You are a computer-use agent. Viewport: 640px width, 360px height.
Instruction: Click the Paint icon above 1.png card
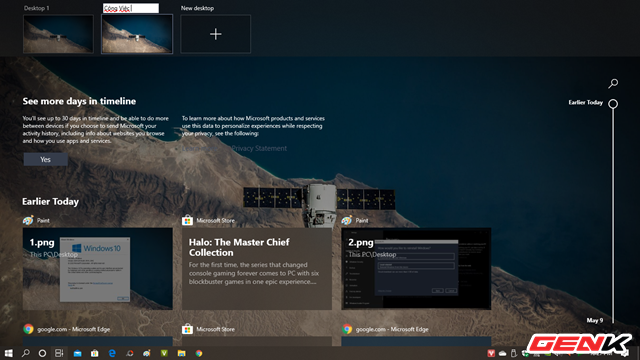28,220
